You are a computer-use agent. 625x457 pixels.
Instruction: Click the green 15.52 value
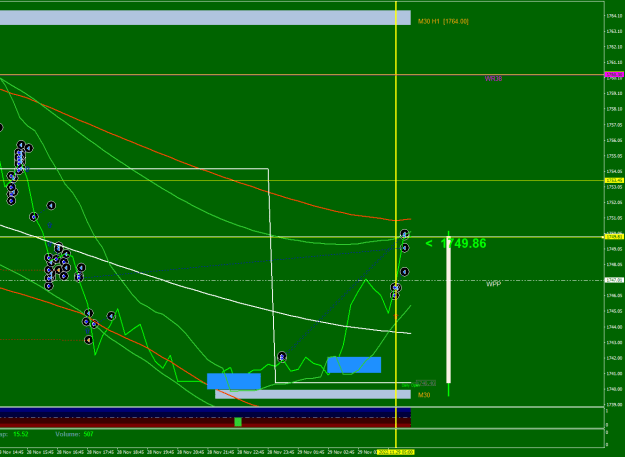(x=21, y=434)
